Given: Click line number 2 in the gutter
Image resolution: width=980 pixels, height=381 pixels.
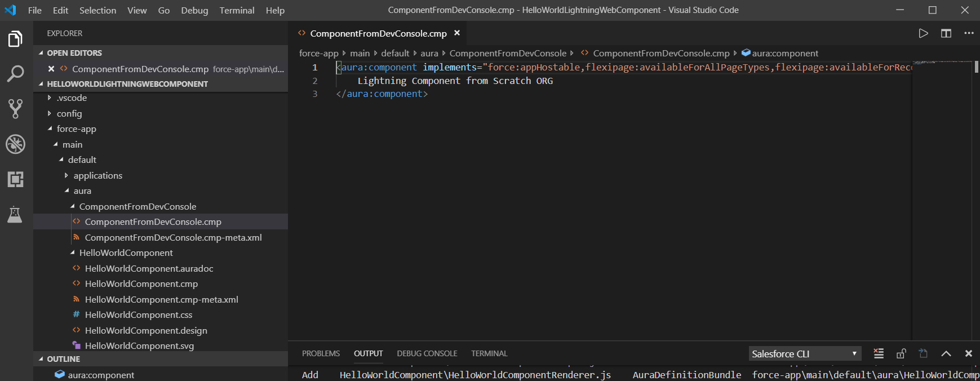Looking at the screenshot, I should pyautogui.click(x=315, y=81).
